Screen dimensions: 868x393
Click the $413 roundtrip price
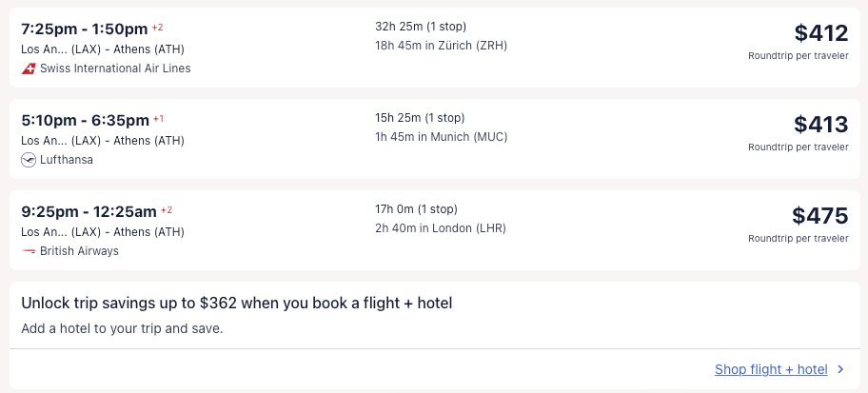[x=821, y=125]
